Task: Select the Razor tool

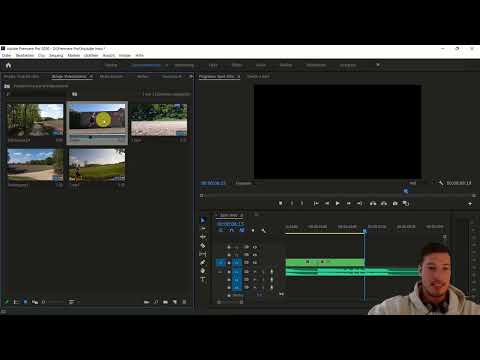Action: pyautogui.click(x=203, y=246)
